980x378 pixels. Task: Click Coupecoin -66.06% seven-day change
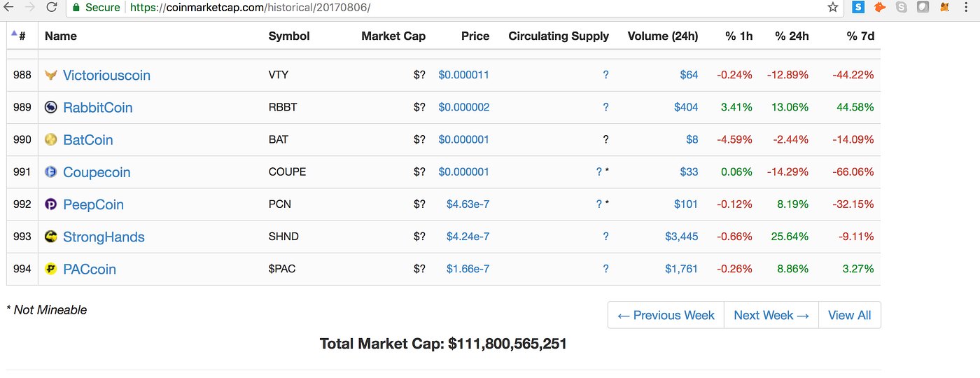pos(853,171)
